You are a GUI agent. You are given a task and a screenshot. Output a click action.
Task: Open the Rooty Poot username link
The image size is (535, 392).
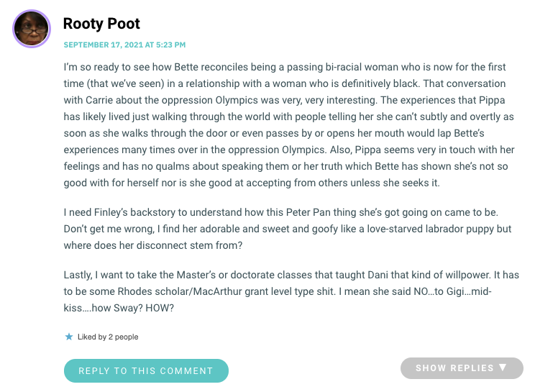pyautogui.click(x=101, y=24)
